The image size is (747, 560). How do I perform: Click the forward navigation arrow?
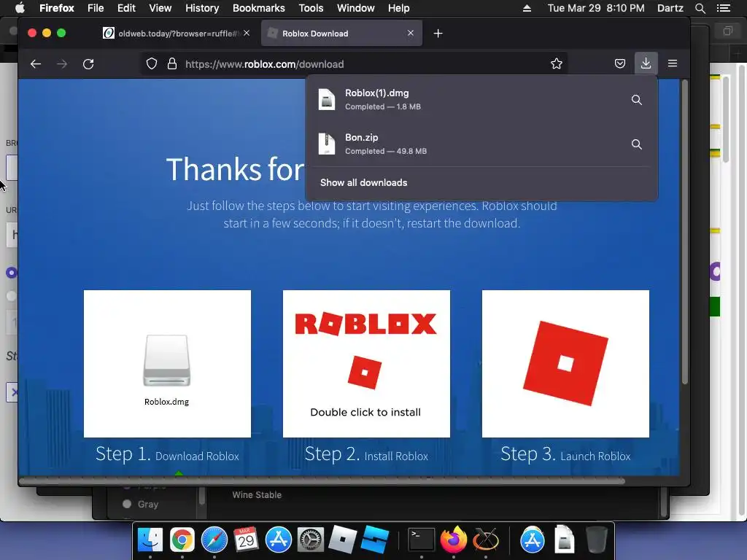point(62,64)
